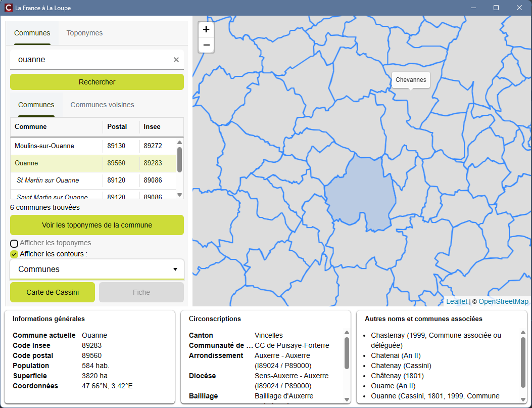Zoom in on the map

point(206,30)
